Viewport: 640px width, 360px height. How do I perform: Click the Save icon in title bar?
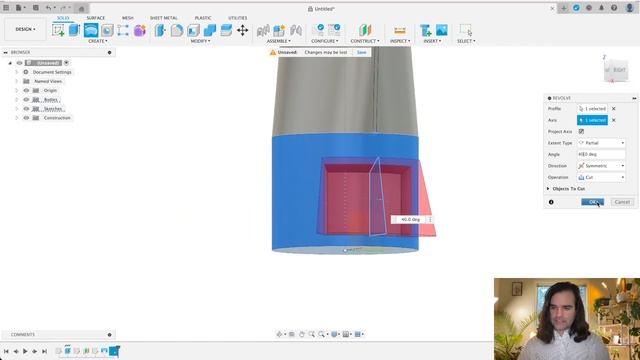pos(36,8)
